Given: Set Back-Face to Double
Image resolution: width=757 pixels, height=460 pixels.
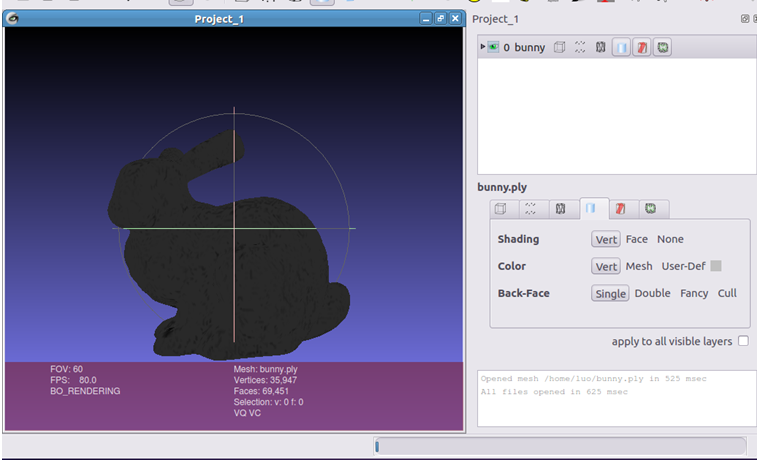Looking at the screenshot, I should pyautogui.click(x=652, y=293).
